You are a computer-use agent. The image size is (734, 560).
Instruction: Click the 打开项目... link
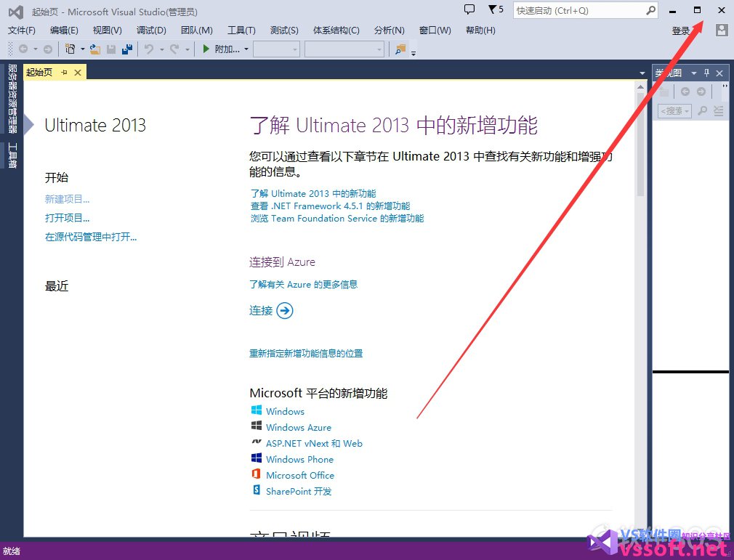coord(67,218)
